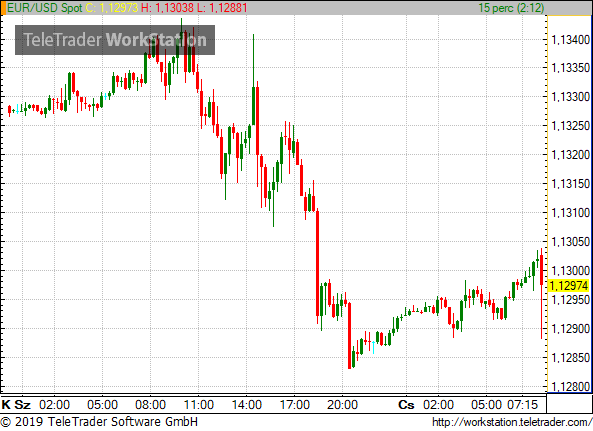
Task: Select the 08:00 time axis label
Action: click(x=151, y=405)
